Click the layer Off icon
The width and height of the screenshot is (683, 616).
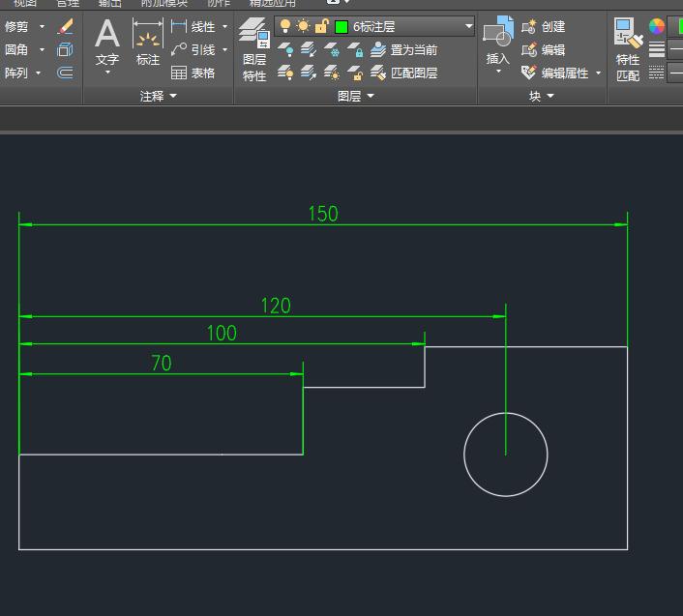coord(285,49)
